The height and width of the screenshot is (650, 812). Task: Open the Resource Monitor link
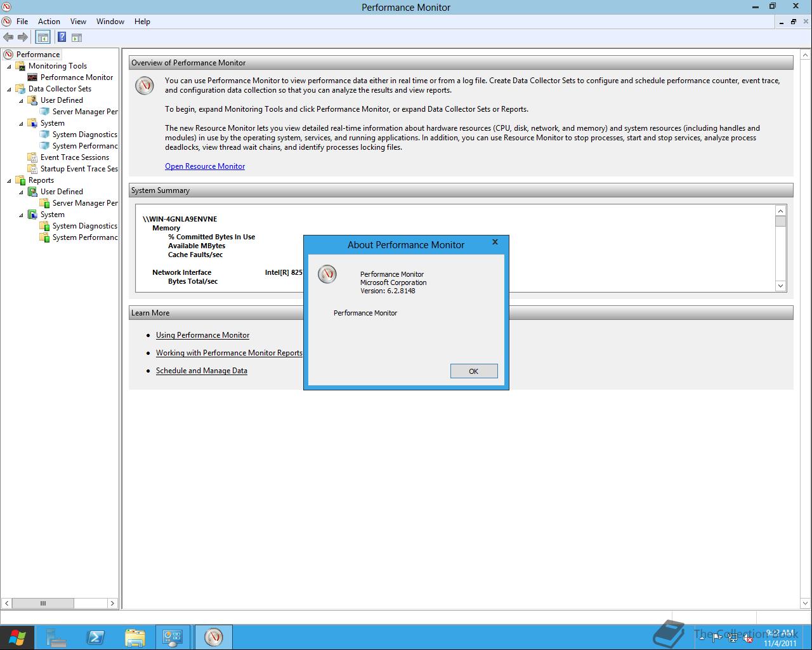coord(205,166)
